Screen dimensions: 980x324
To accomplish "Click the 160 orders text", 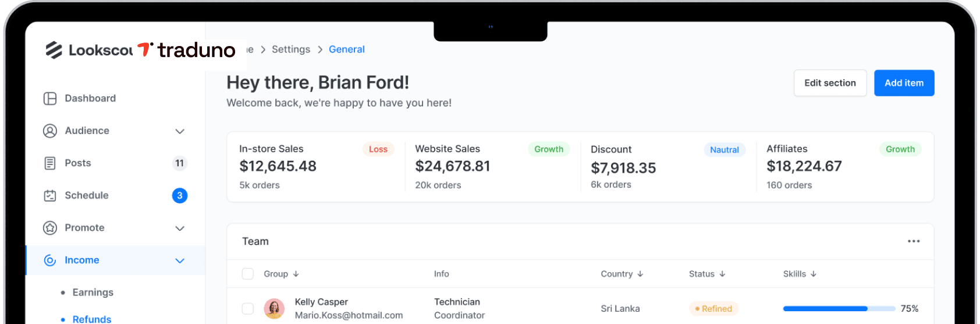I will [789, 185].
